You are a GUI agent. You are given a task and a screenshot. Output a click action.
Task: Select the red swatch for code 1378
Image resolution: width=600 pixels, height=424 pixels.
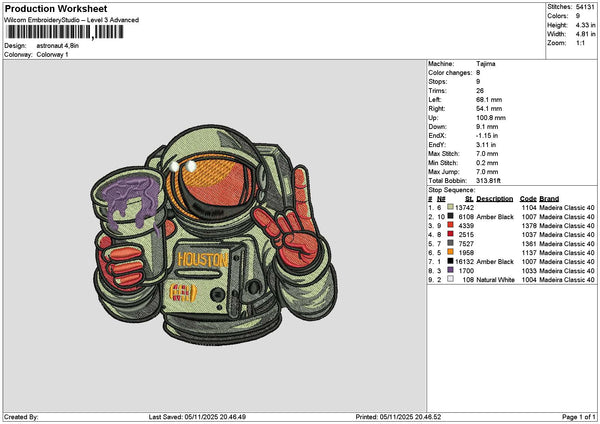pos(450,225)
